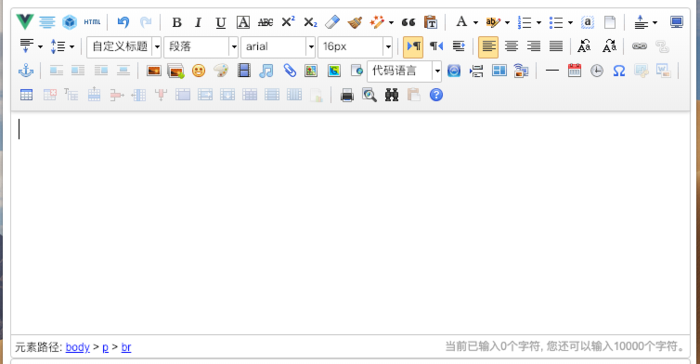Open search and replace binoculars icon
The image size is (700, 364).
tap(392, 95)
